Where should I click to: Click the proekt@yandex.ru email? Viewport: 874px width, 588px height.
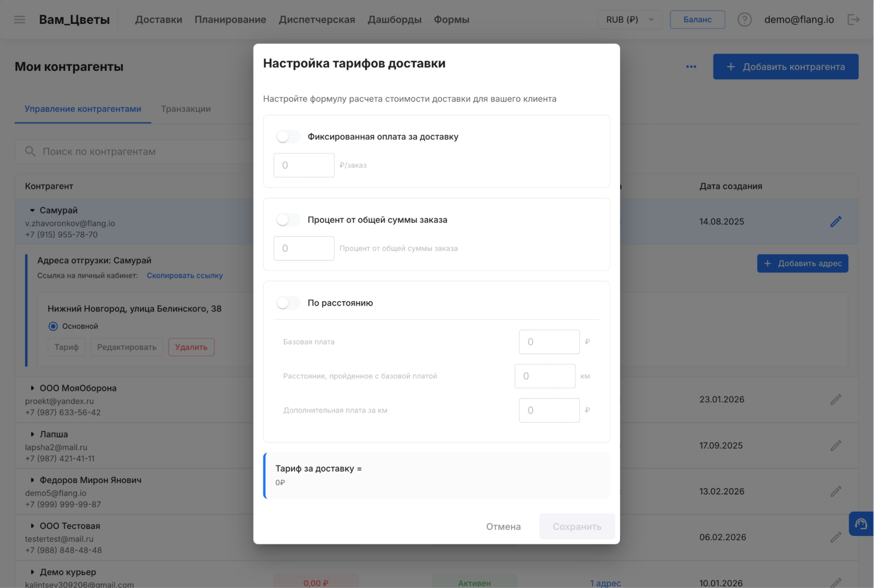[59, 401]
